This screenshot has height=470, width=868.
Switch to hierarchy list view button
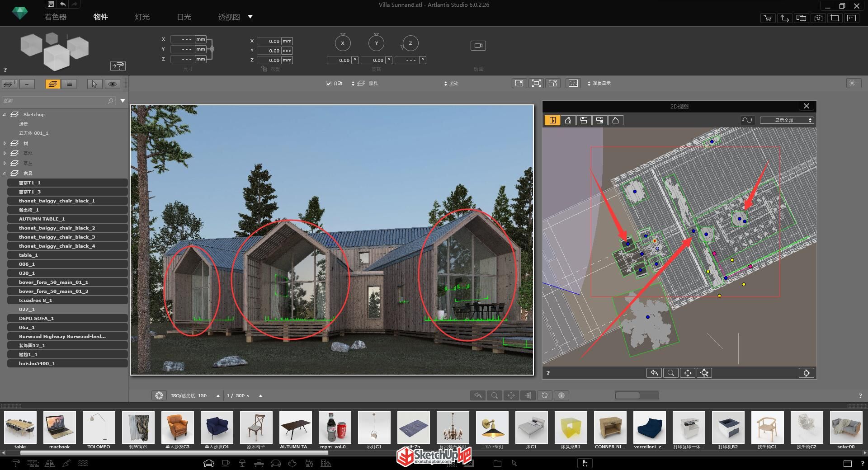[69, 84]
